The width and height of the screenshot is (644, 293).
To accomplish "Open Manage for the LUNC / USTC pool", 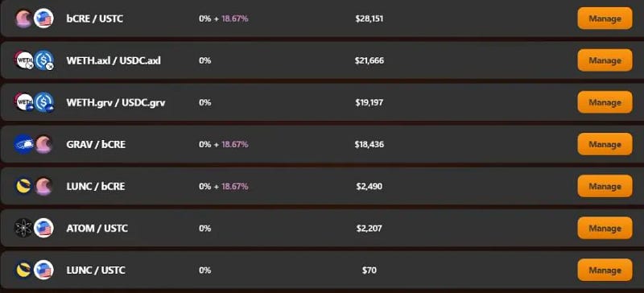I will (x=605, y=270).
